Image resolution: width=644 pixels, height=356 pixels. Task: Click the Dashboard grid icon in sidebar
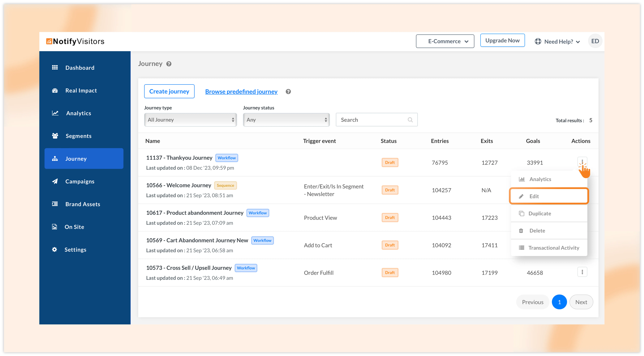55,68
